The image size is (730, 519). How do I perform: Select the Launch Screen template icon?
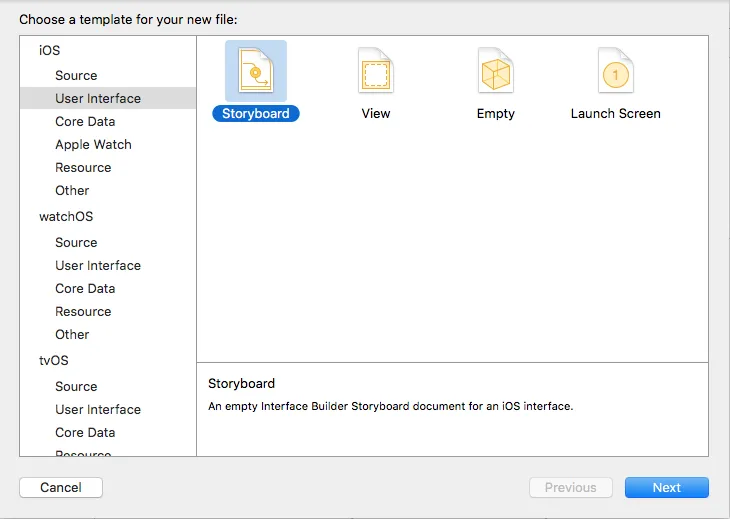pyautogui.click(x=616, y=70)
